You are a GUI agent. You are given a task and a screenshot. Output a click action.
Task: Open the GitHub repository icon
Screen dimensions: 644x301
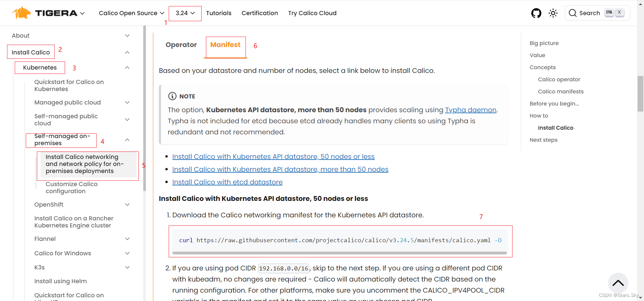(536, 13)
